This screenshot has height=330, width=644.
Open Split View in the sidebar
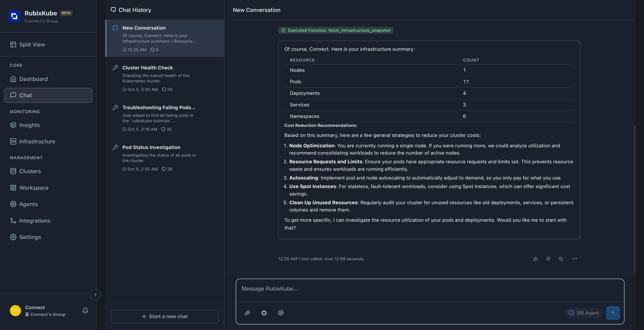32,44
